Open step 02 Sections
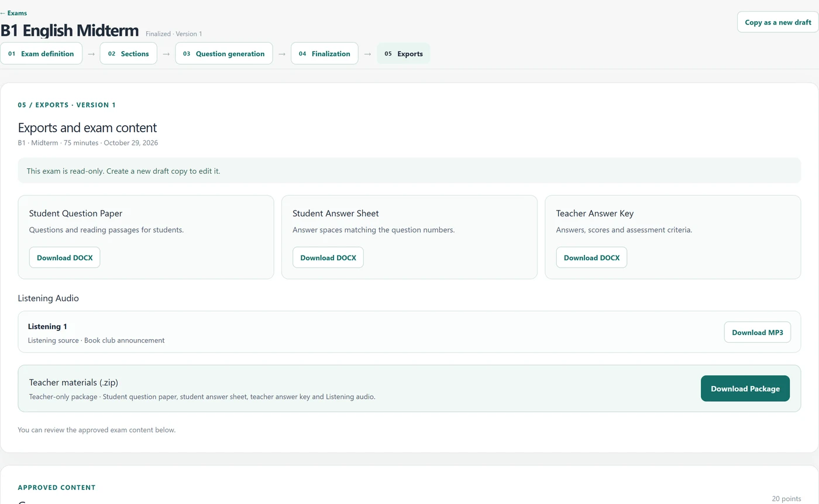Screen dimensions: 819x504 point(128,53)
